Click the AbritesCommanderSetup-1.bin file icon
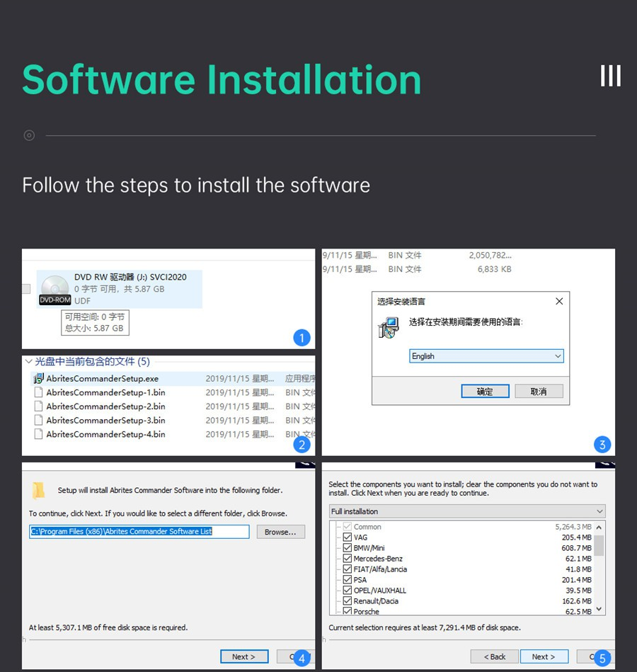637x672 pixels. pos(39,392)
